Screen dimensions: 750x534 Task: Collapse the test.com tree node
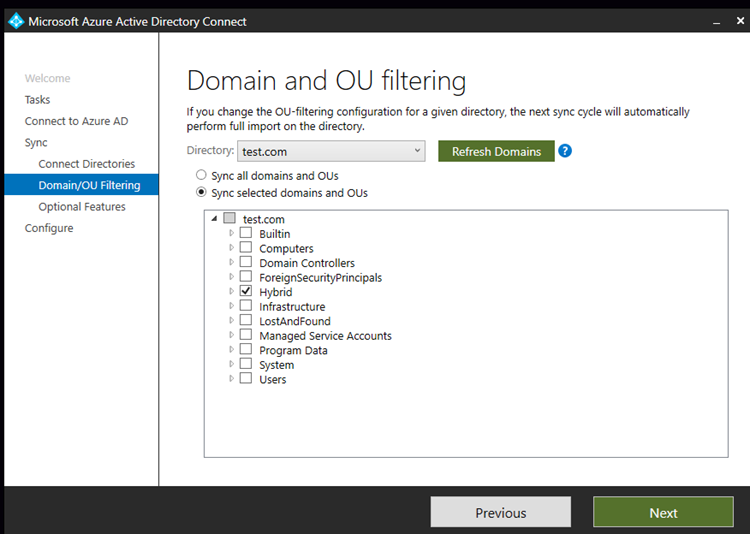point(214,219)
